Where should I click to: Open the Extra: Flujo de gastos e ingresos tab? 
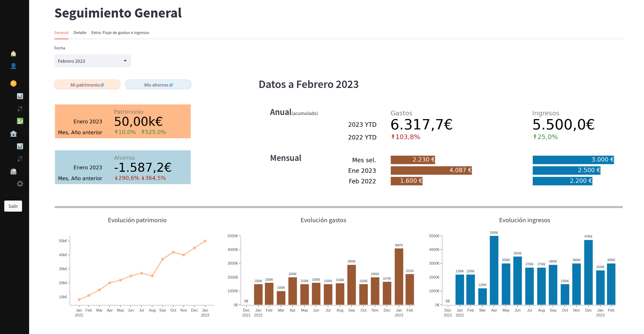120,33
